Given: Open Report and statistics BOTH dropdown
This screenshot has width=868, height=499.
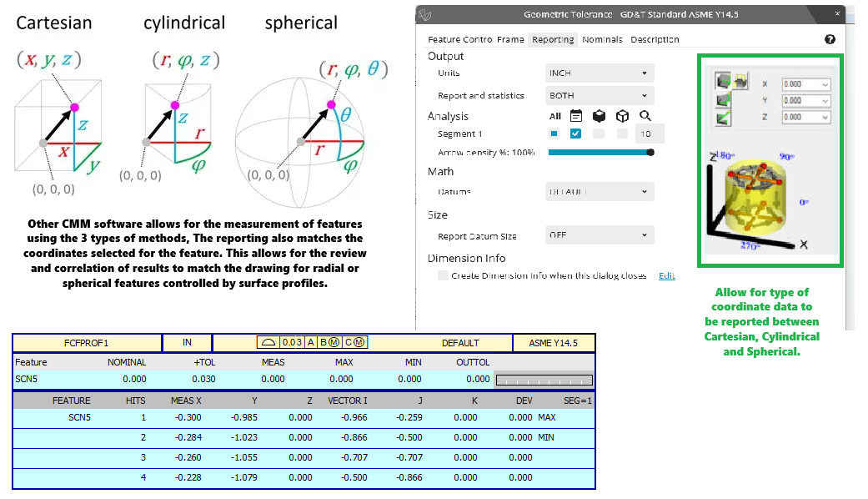Looking at the screenshot, I should [x=599, y=95].
